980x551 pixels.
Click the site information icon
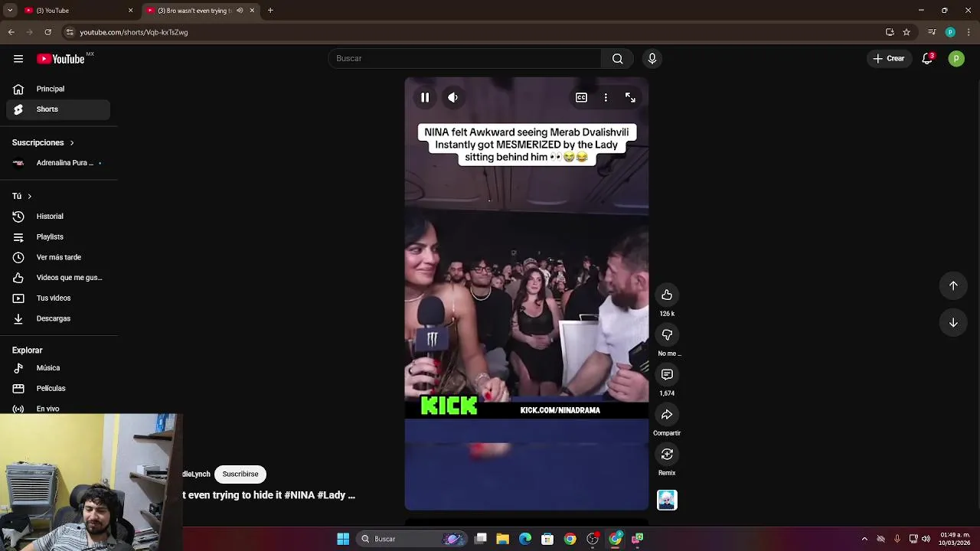point(70,32)
